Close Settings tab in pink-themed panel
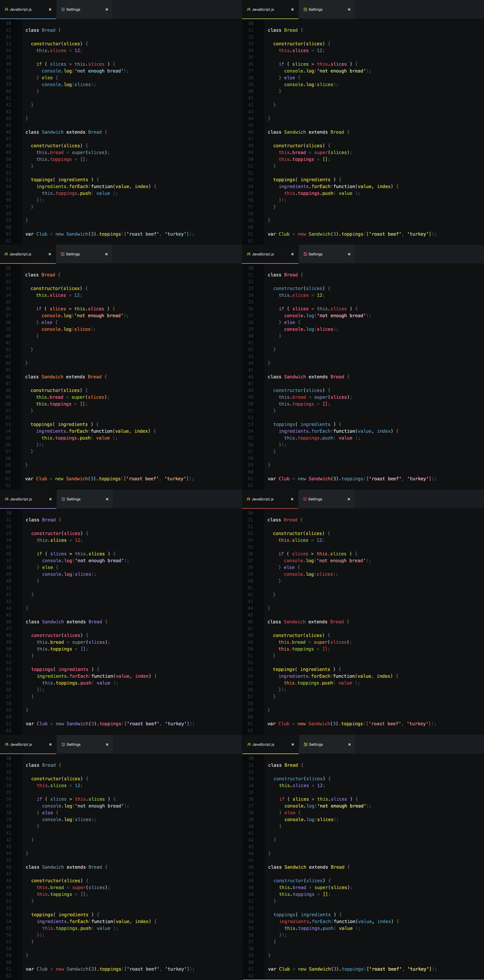484x980 pixels. coord(349,254)
